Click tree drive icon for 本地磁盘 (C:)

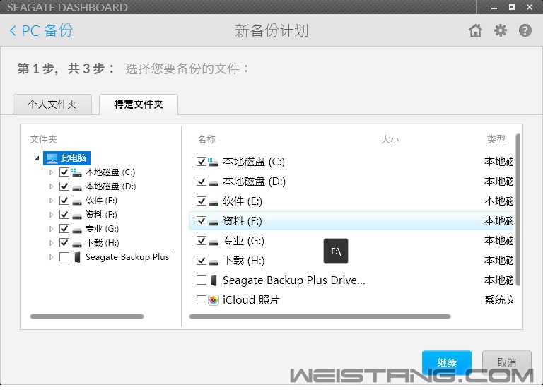76,172
